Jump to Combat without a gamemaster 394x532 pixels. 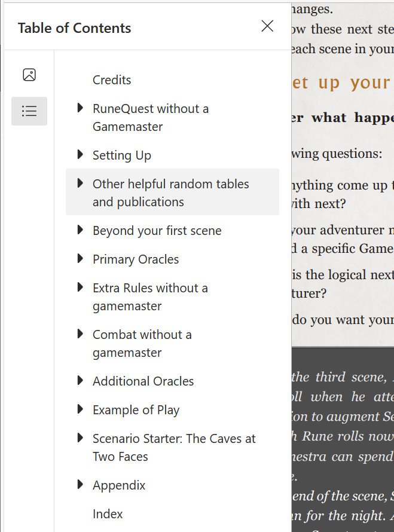point(142,343)
